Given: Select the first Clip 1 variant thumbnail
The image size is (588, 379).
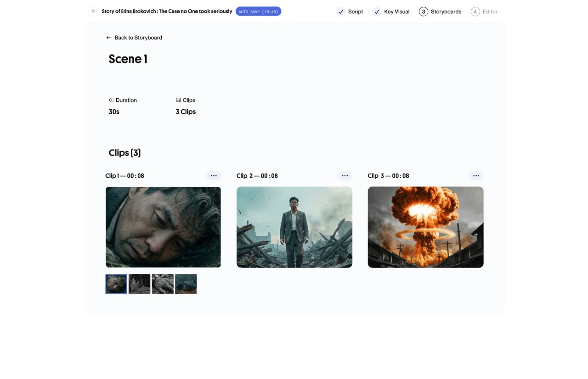Looking at the screenshot, I should [x=116, y=284].
